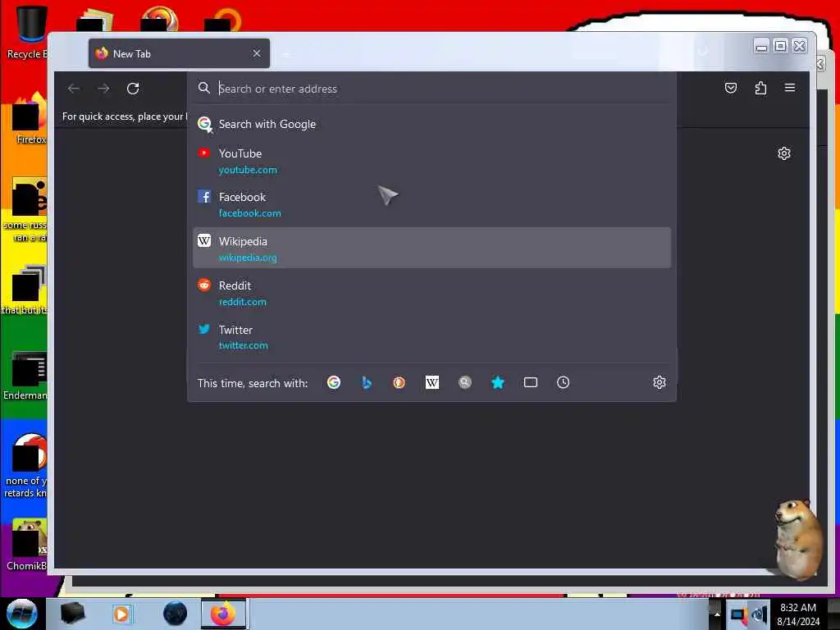
Task: Choose the Search with Google suggestion
Action: [431, 125]
